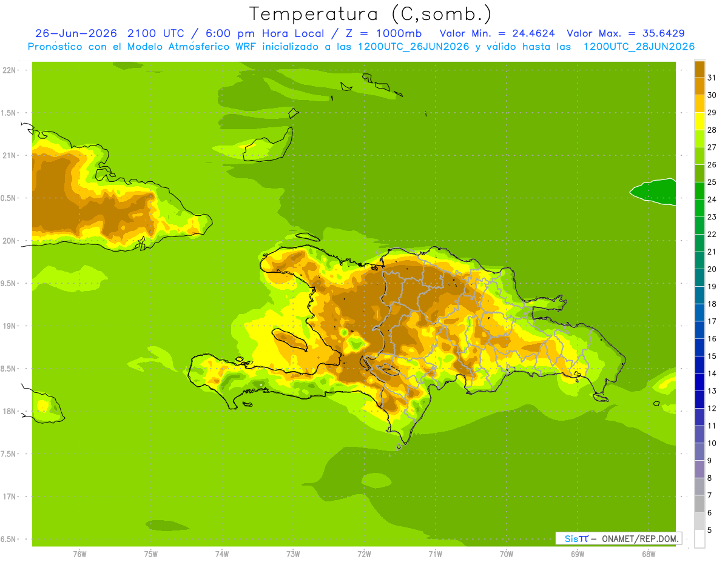Click the "73W" longitude label
The height and width of the screenshot is (562, 728).
click(x=293, y=554)
